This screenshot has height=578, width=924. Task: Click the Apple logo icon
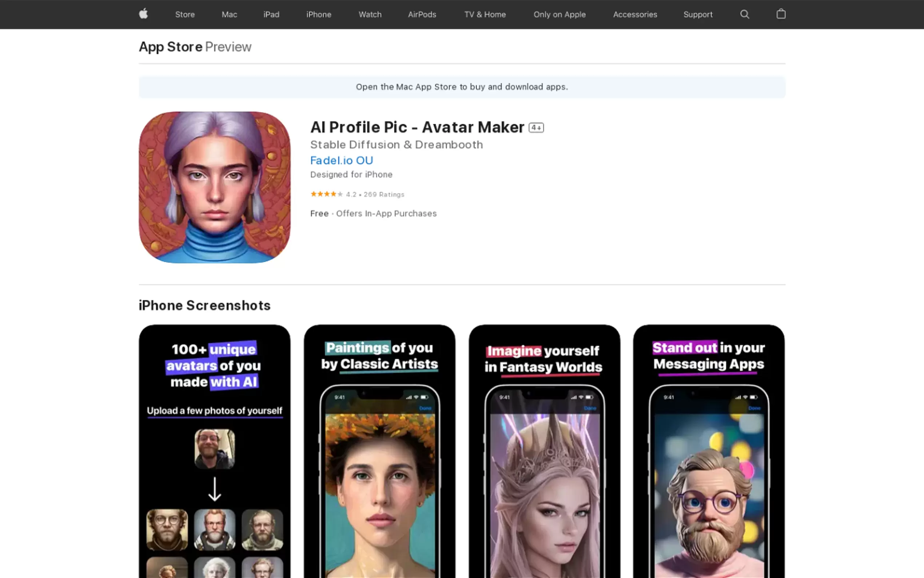pyautogui.click(x=143, y=14)
